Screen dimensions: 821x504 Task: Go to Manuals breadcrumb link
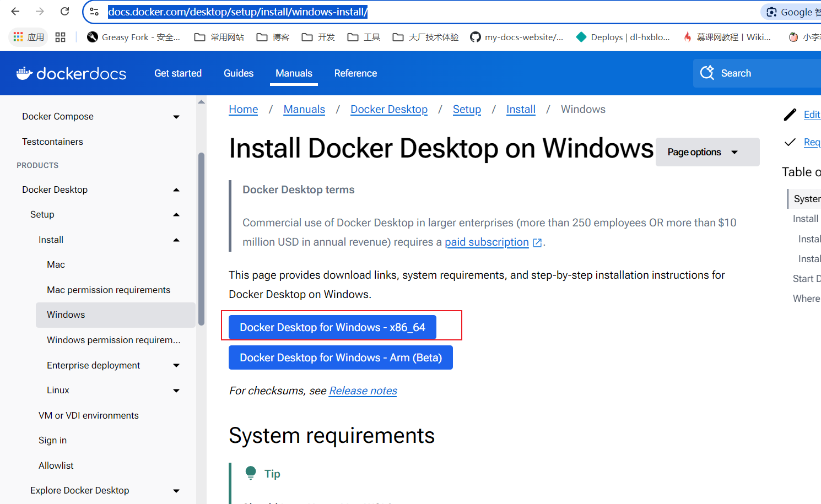(x=304, y=109)
